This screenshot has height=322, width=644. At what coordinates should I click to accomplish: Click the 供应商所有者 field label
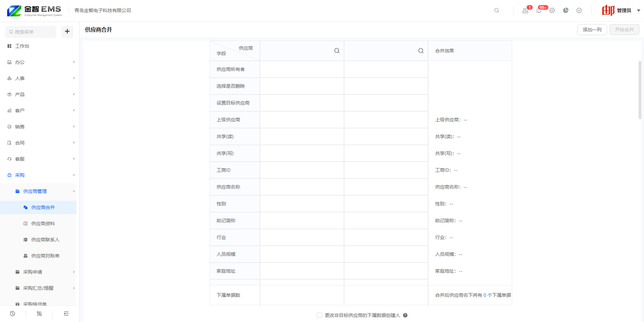pos(230,69)
